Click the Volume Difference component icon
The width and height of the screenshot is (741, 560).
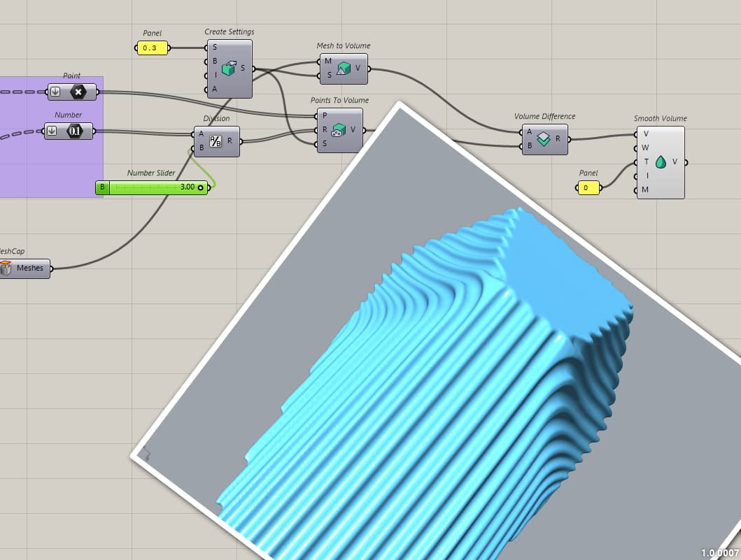(544, 139)
